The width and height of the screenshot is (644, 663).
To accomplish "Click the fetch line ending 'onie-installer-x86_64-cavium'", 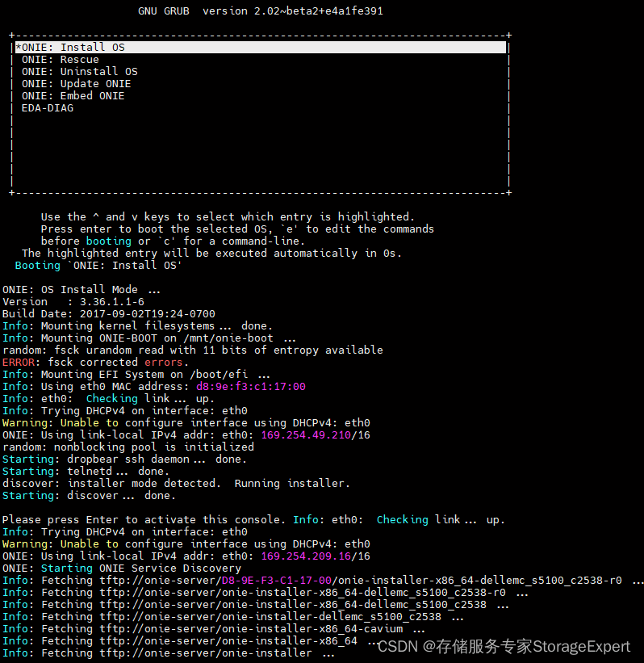I will point(213,629).
